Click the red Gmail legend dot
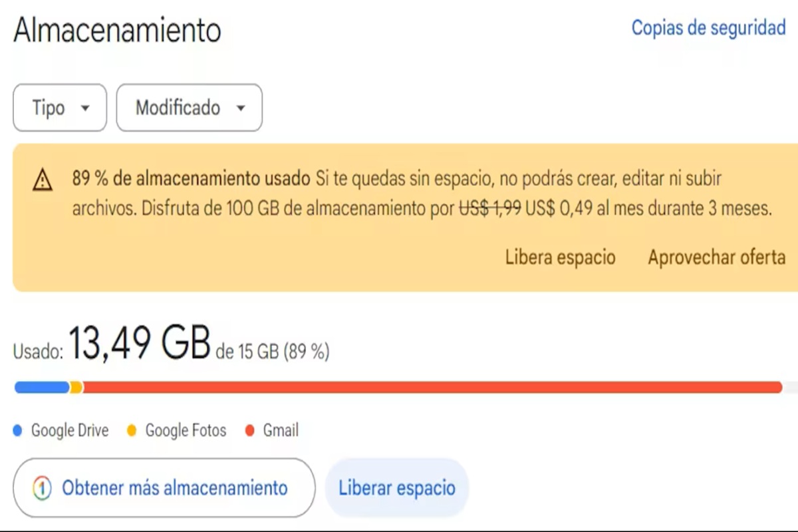 (250, 431)
